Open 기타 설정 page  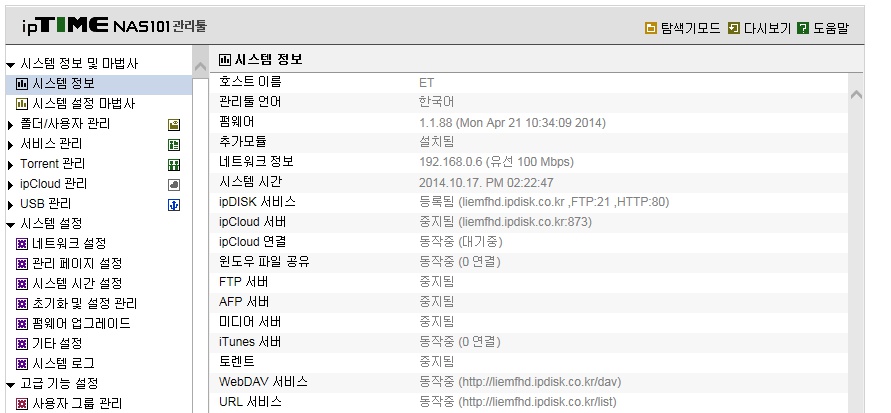(x=57, y=343)
